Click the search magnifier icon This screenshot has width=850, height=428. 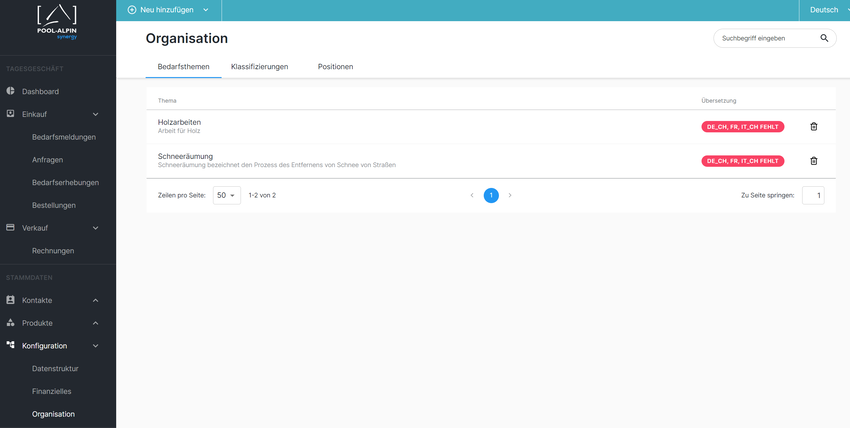coord(824,39)
